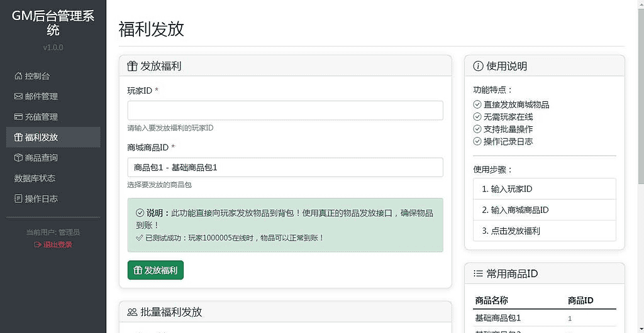Open the 邮件管理 menu entry
Screen dimensions: 644x333
click(41, 97)
